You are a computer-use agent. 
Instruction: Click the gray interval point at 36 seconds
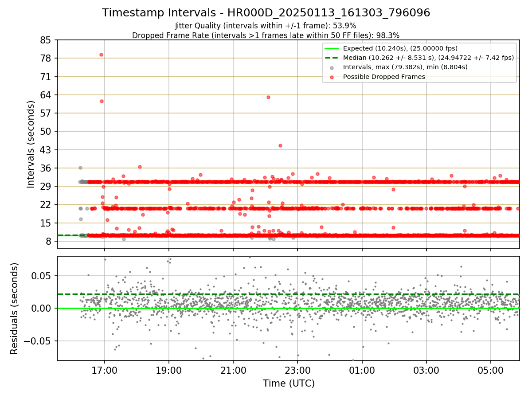[80, 168]
